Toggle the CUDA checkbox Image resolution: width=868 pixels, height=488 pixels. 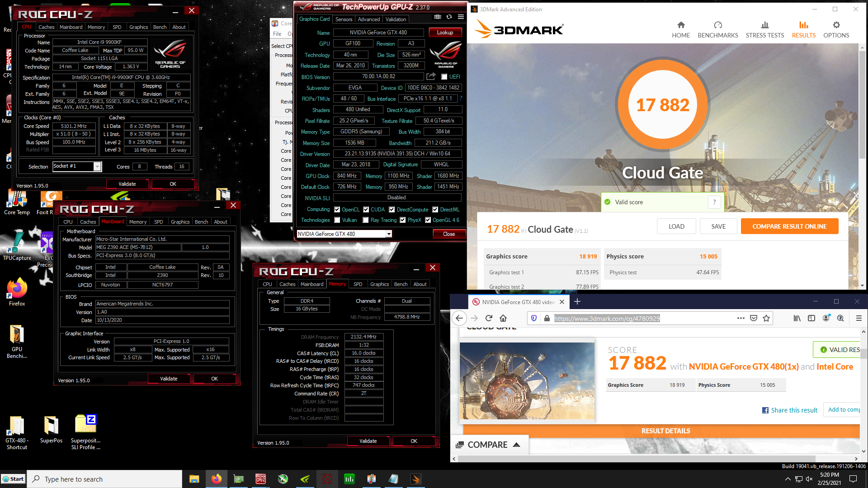(366, 210)
